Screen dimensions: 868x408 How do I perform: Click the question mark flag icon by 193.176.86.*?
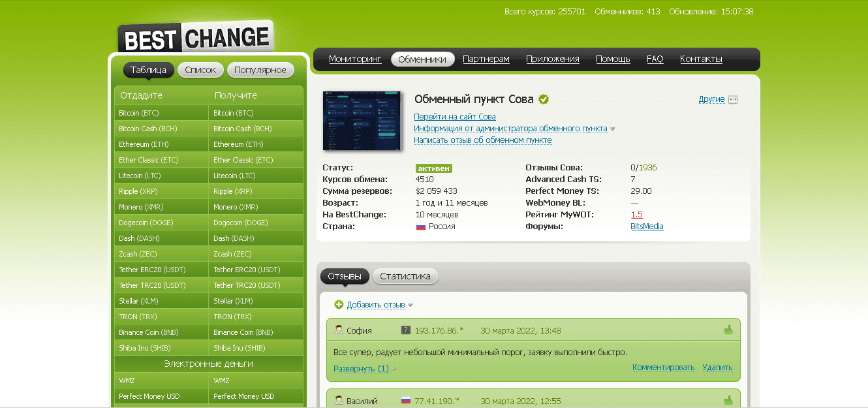(405, 330)
